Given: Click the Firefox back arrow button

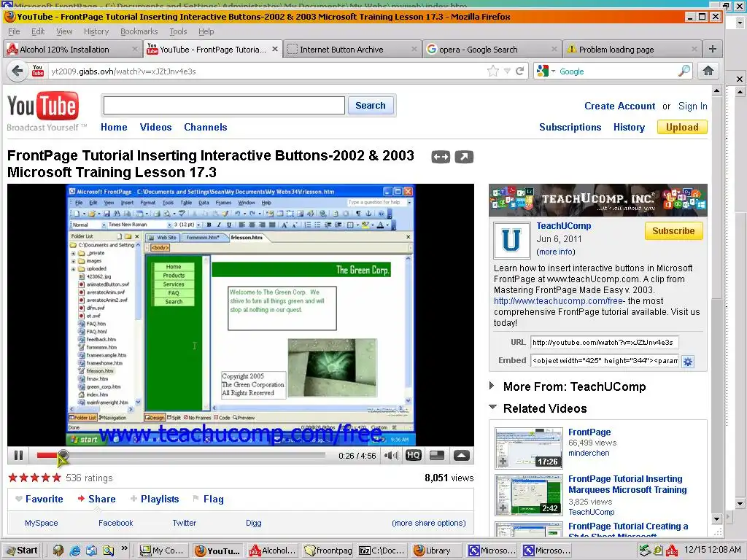Looking at the screenshot, I should (x=18, y=71).
